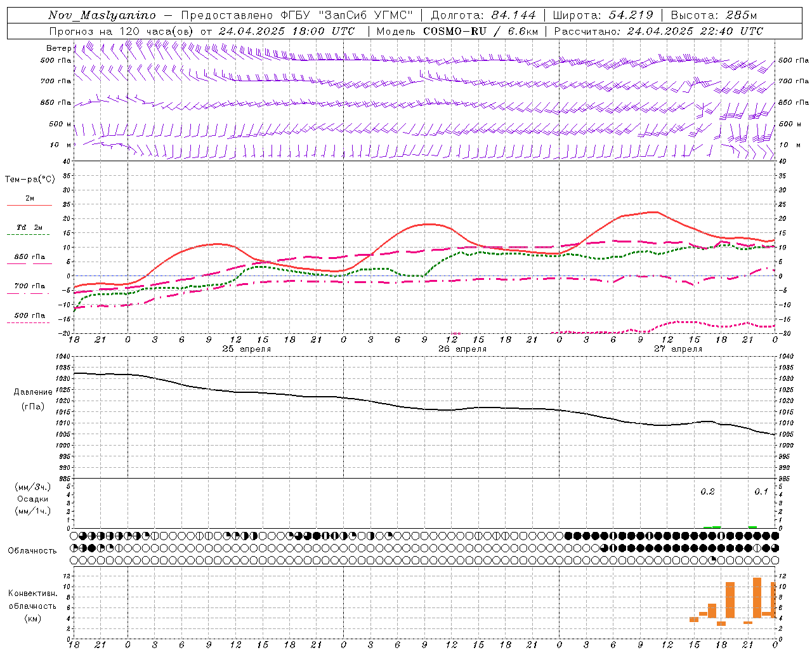812x650 pixels.
Task: Click 'Рассчитано: 24.04.2025 22:40 UTC' timestamp
Action: click(x=658, y=31)
